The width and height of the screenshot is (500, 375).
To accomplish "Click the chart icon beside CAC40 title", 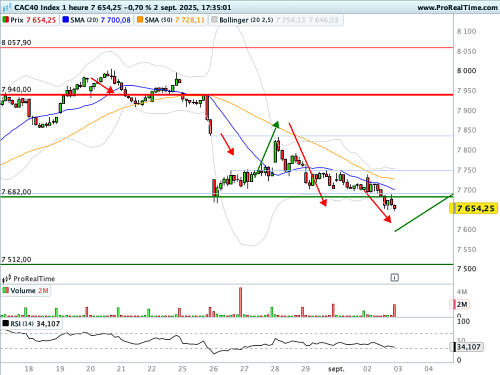I will [7, 7].
